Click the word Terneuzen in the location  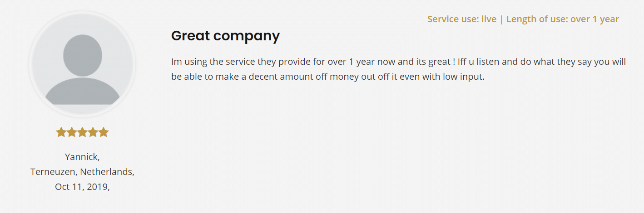[x=54, y=172]
